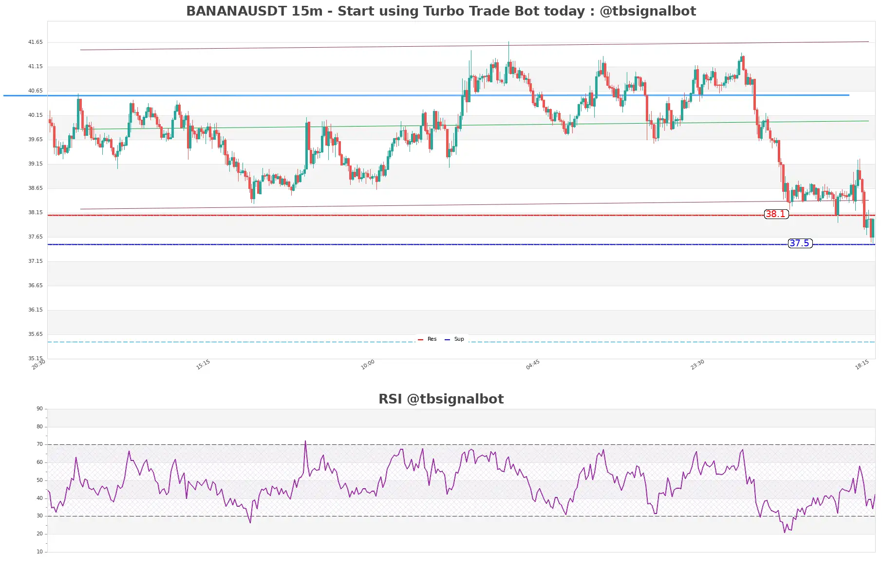
Task: Click the RSI 10 axis label
Action: pos(40,552)
